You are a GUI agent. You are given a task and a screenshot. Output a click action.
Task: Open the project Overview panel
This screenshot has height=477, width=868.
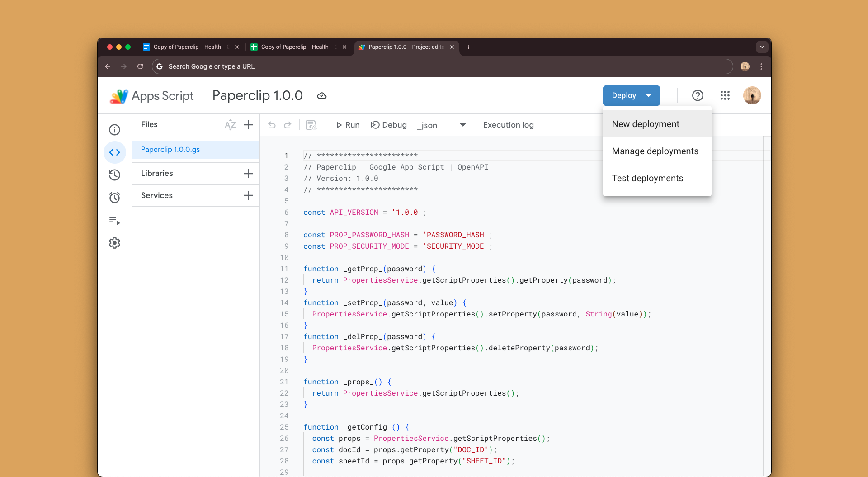pyautogui.click(x=114, y=130)
